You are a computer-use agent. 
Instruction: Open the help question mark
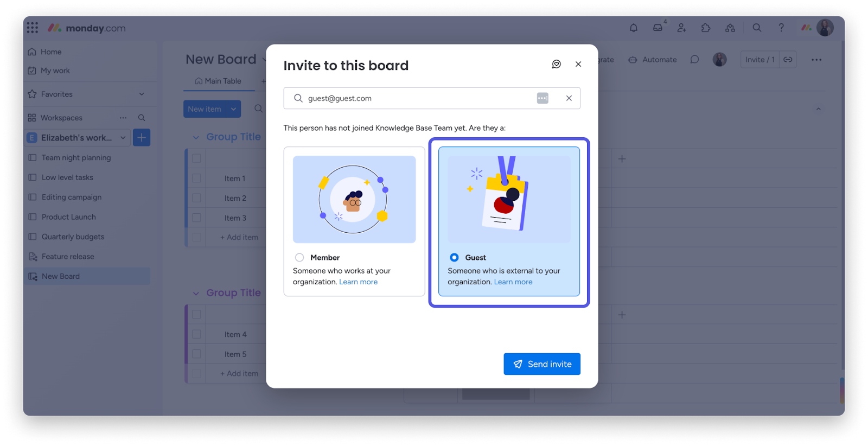781,28
